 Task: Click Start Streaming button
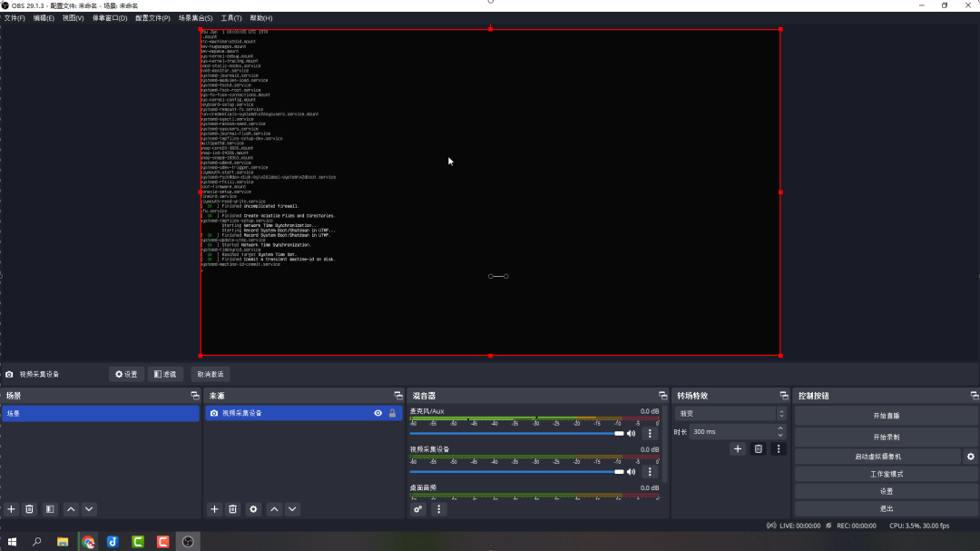pos(887,416)
